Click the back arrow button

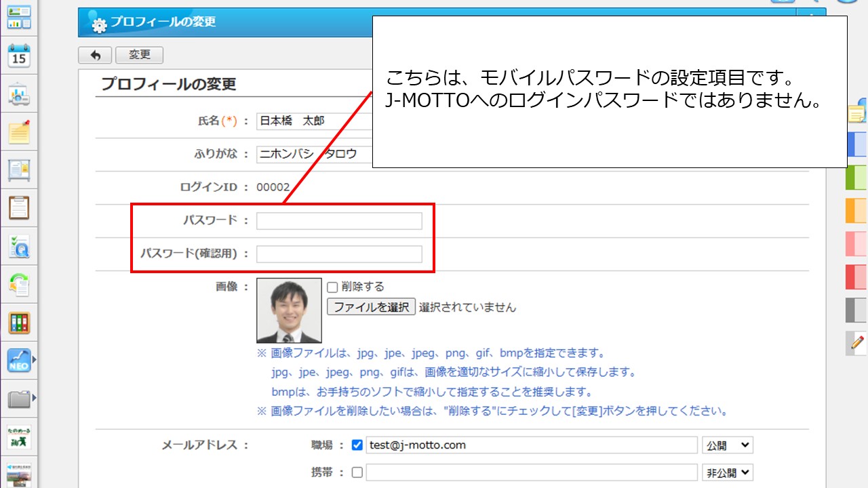click(95, 56)
